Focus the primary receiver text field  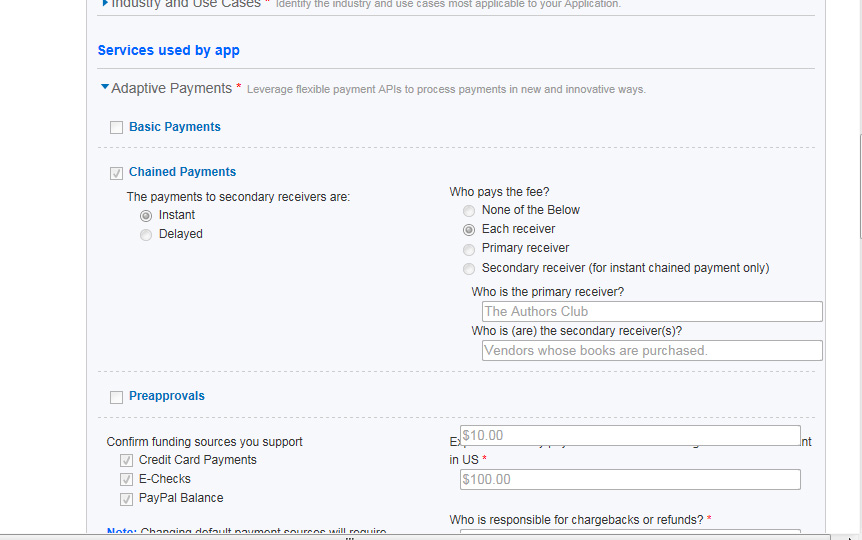pos(651,312)
